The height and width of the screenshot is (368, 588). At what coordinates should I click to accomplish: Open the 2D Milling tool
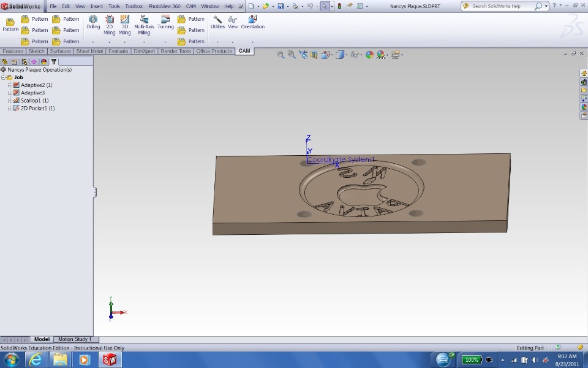109,25
